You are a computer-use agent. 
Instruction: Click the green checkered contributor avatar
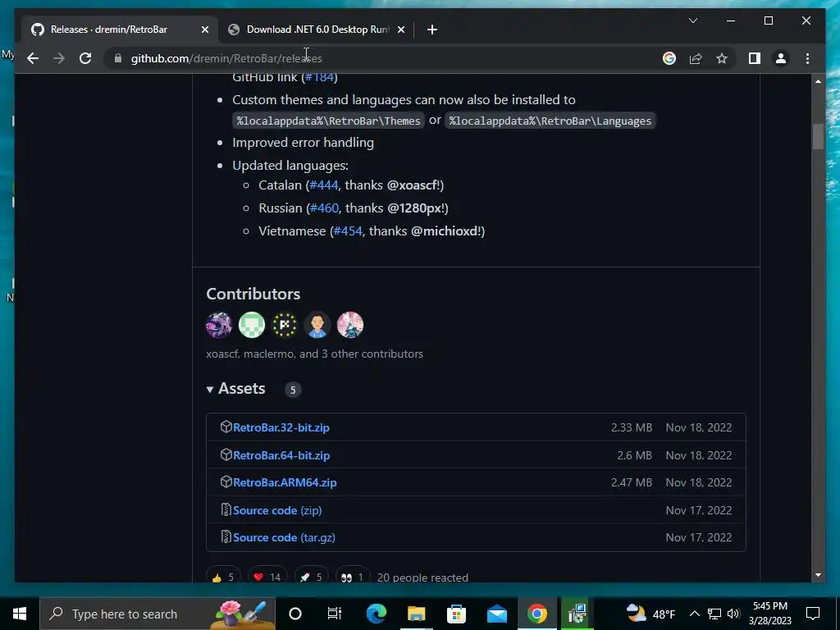click(252, 325)
